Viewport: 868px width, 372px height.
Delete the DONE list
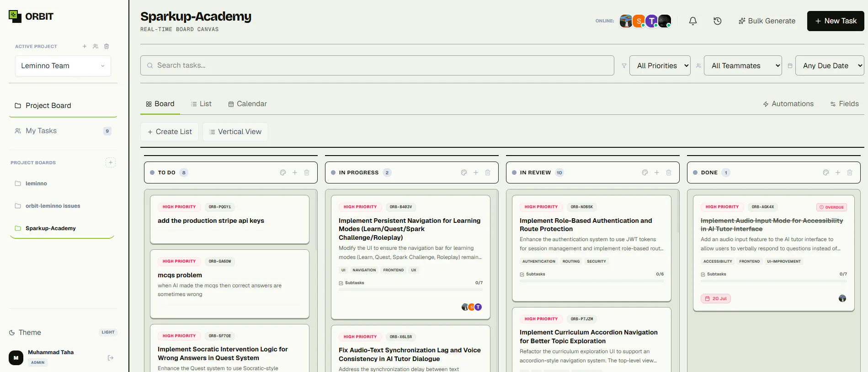coord(850,173)
